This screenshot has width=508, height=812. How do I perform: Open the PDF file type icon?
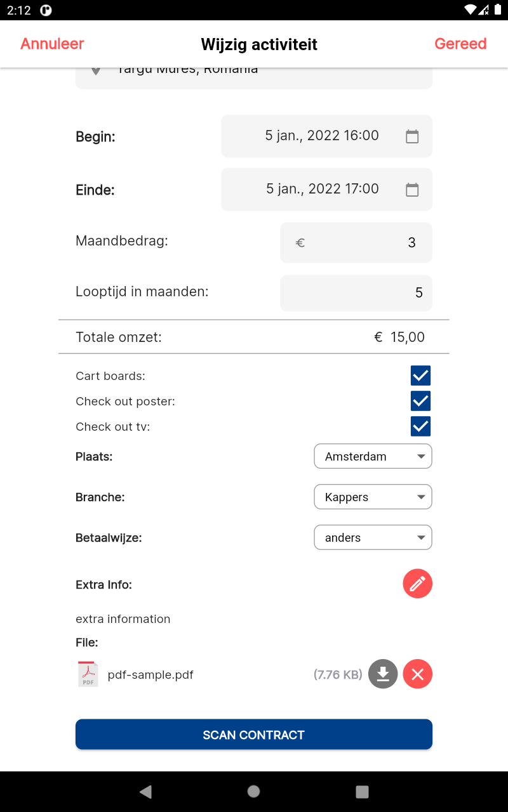click(x=88, y=674)
